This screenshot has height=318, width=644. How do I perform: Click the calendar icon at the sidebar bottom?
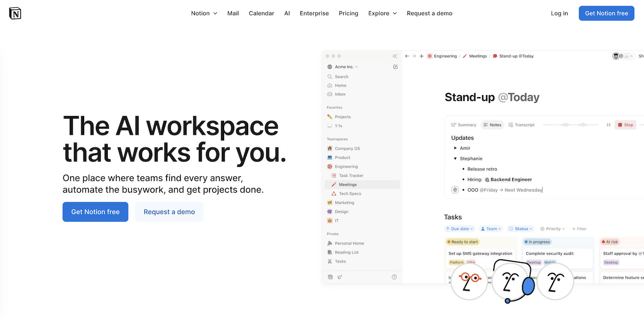tap(330, 277)
